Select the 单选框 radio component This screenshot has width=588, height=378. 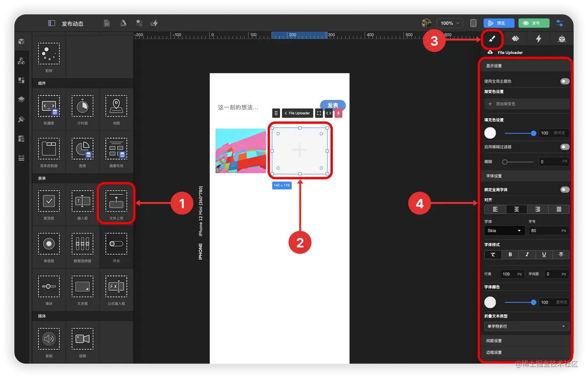pos(49,247)
